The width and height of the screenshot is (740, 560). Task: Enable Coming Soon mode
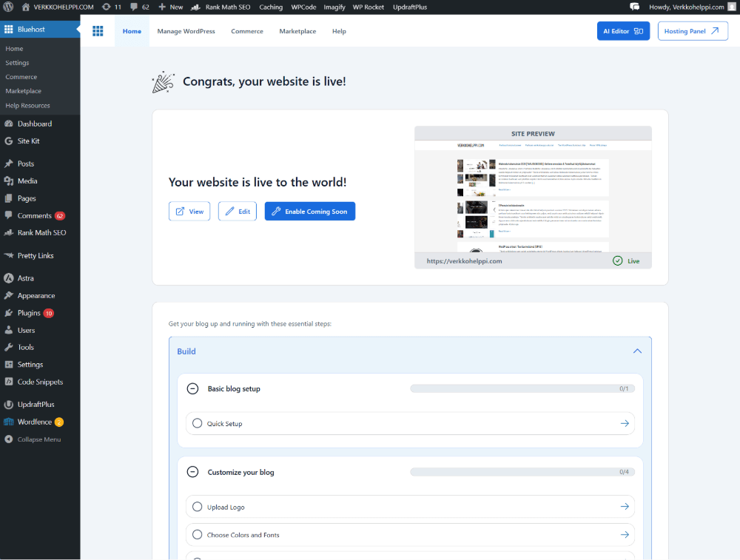(x=309, y=211)
